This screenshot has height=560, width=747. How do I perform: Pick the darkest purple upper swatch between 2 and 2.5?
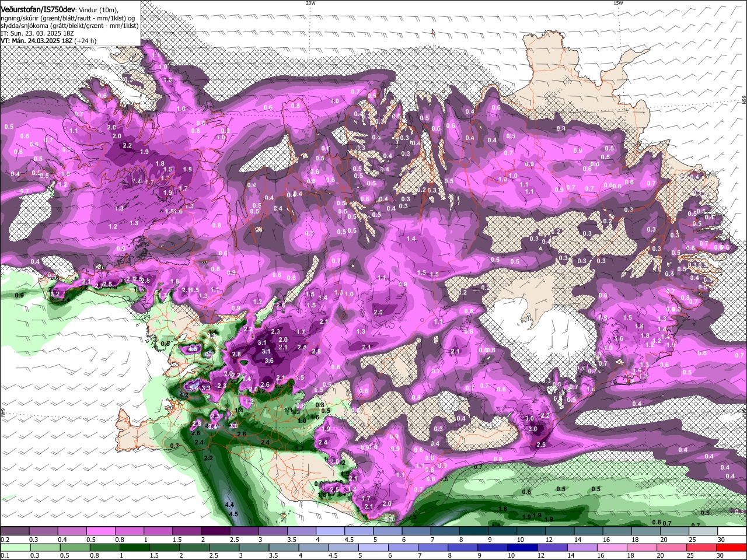point(215,531)
